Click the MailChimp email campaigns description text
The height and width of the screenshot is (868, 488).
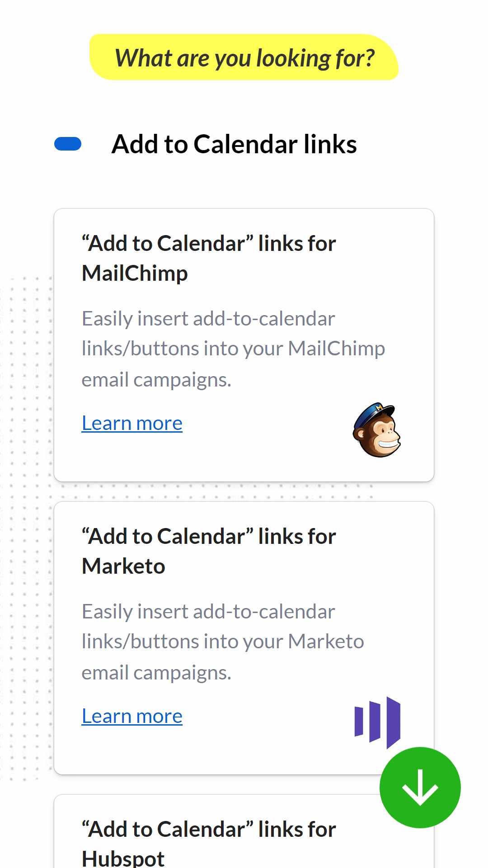[233, 349]
